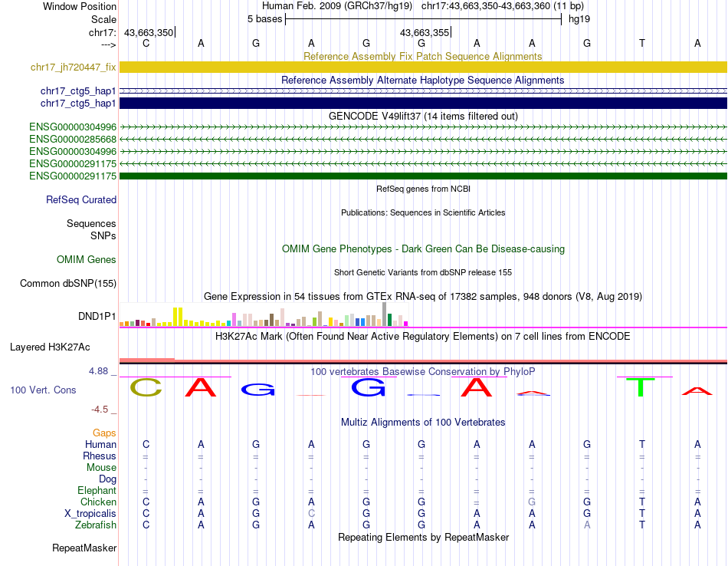The height and width of the screenshot is (566, 728).
Task: Click the DND1P1 GTEx expression bar chart
Action: coord(264,314)
